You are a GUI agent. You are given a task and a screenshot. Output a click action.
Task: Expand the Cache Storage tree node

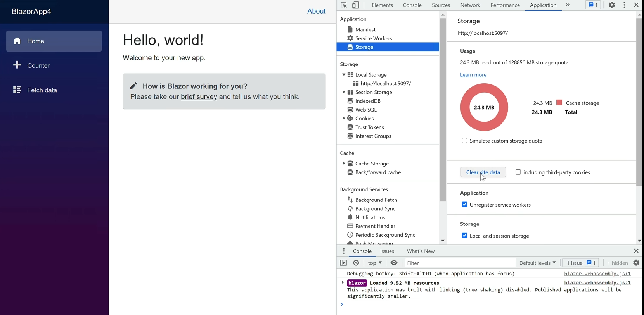coord(344,164)
